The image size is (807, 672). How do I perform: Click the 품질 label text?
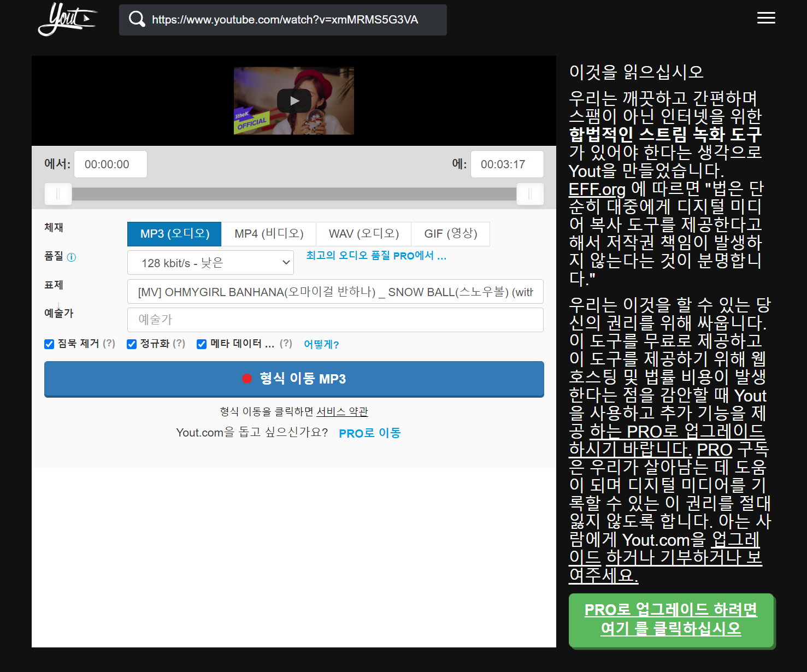pos(54,256)
